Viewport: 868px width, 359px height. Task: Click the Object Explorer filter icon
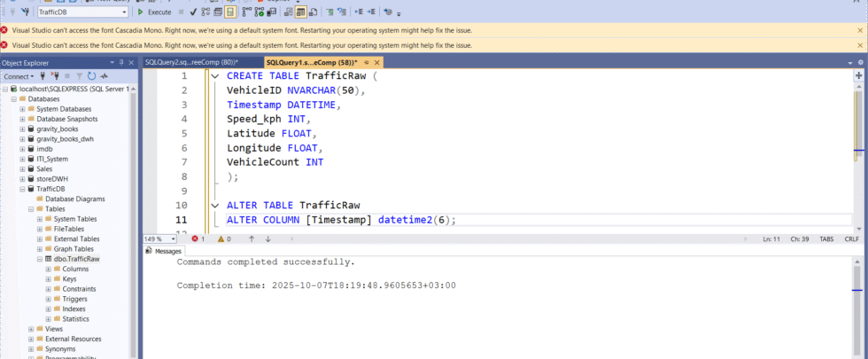click(79, 76)
